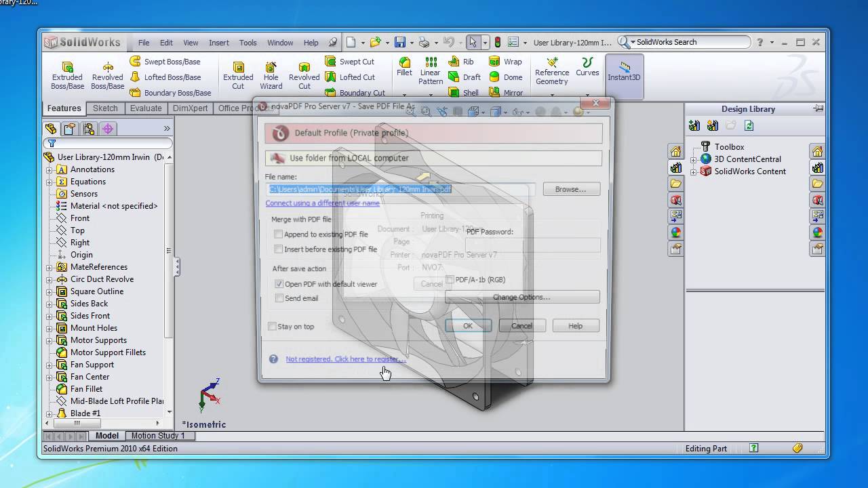868x488 pixels.
Task: Expand the Annotations tree node
Action: [49, 169]
